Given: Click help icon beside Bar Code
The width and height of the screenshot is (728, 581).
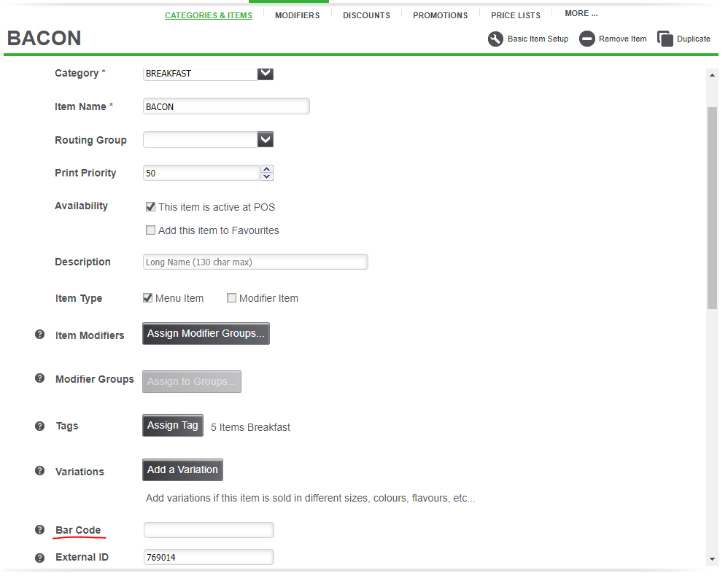Looking at the screenshot, I should 40,530.
